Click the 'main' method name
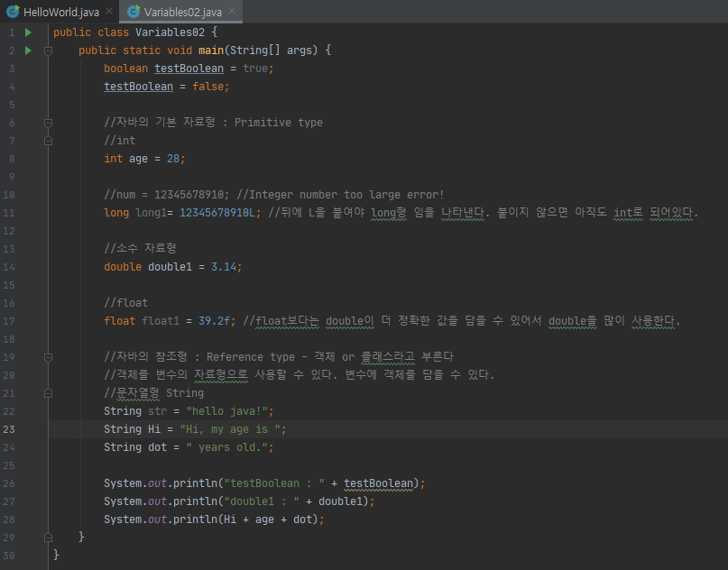Image resolution: width=728 pixels, height=570 pixels. click(x=211, y=51)
